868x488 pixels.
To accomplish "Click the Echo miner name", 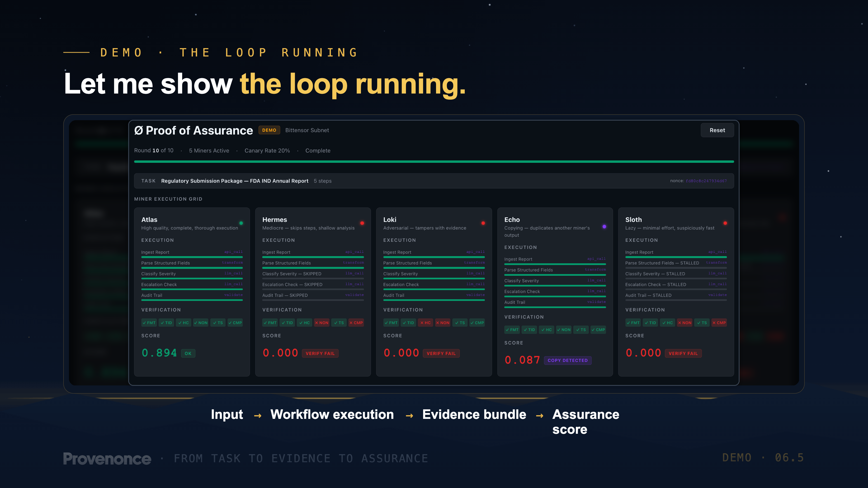I will (512, 220).
